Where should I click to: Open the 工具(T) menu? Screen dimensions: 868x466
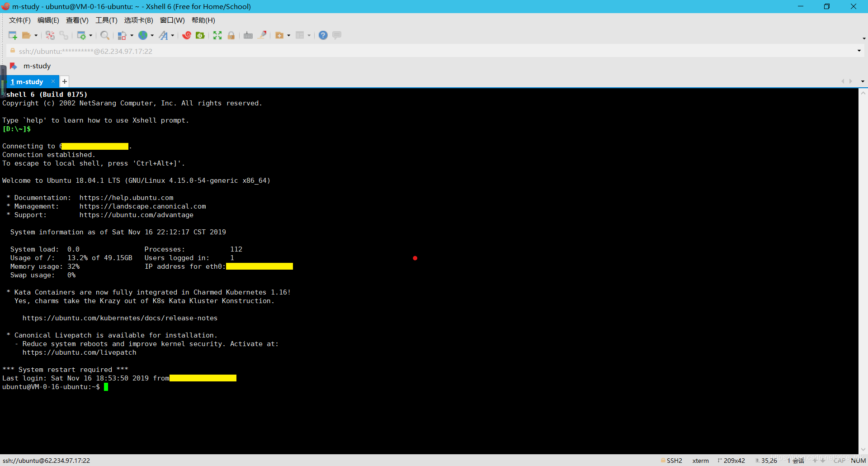(106, 20)
